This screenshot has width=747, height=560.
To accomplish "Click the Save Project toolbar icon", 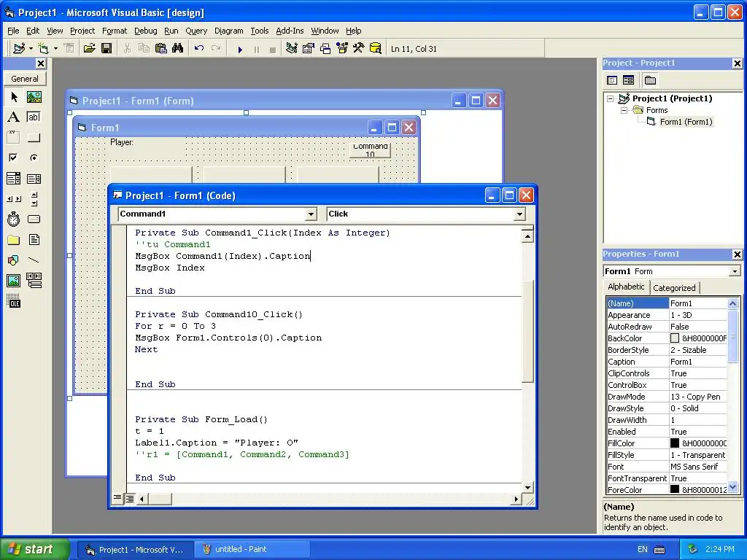I will coord(107,48).
